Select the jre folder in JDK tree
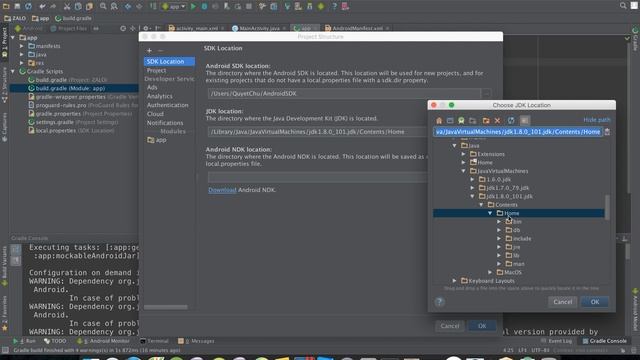This screenshot has width=640, height=360. pyautogui.click(x=513, y=247)
